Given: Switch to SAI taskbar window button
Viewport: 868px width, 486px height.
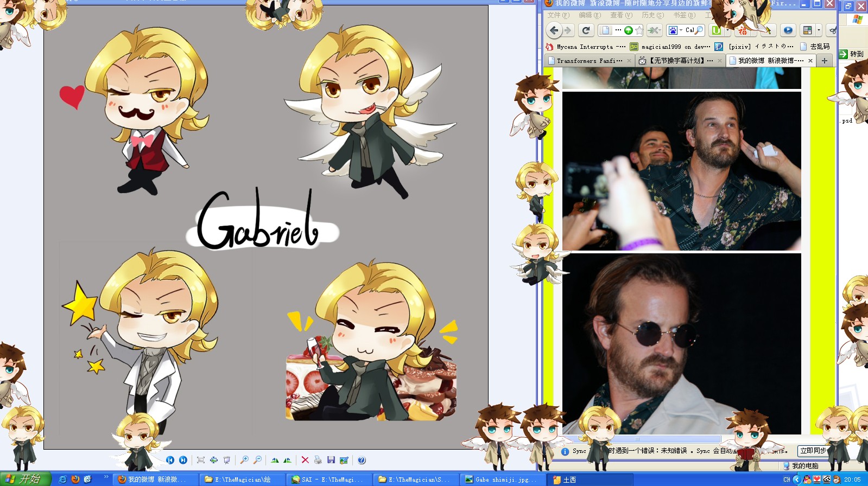Looking at the screenshot, I should (330, 479).
